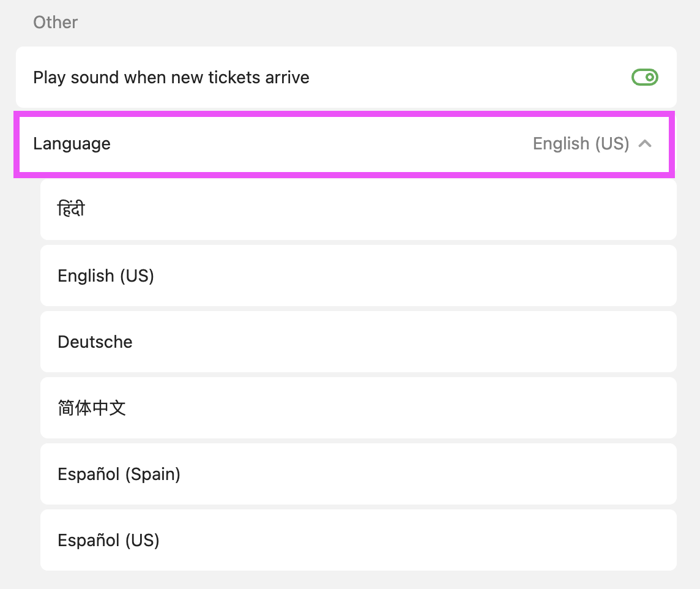Set language to Spanish for Spain
The width and height of the screenshot is (700, 589).
tap(119, 475)
